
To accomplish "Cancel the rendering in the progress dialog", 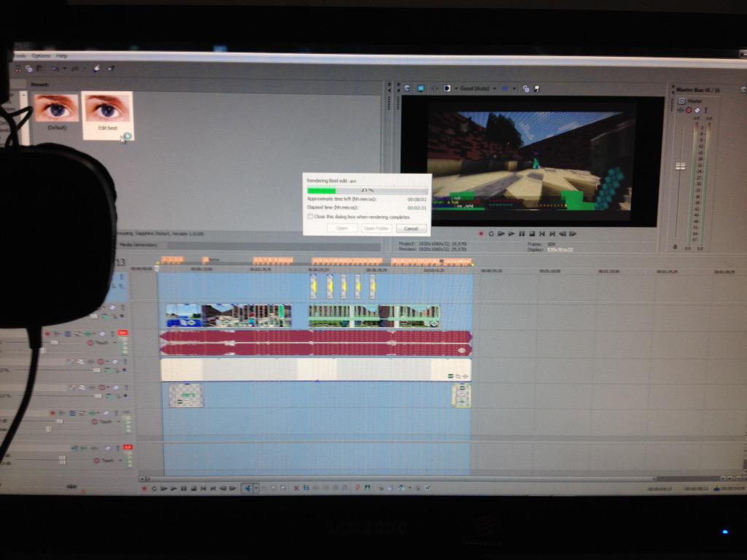I will (411, 228).
